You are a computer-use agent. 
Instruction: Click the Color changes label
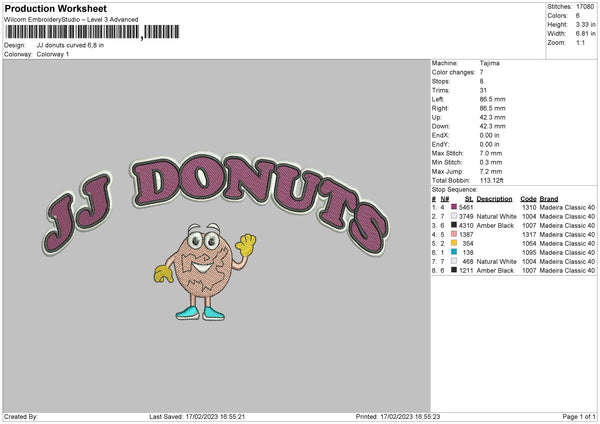(453, 72)
